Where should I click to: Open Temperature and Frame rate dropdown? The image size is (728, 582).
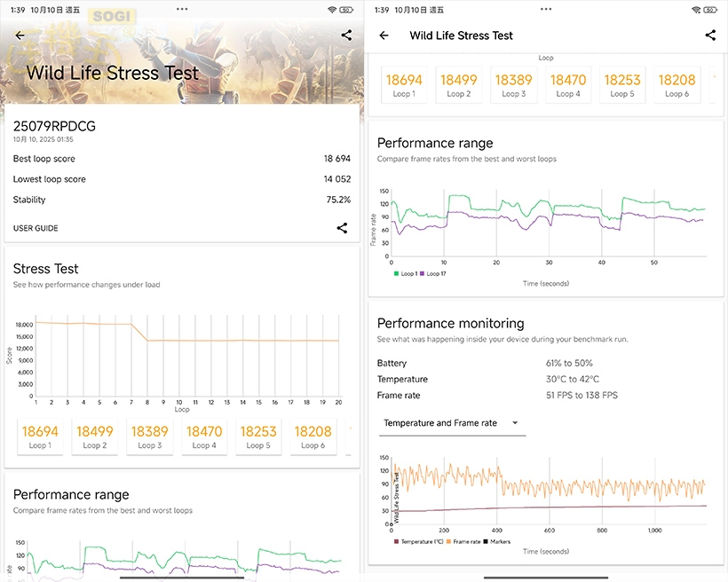click(x=451, y=423)
